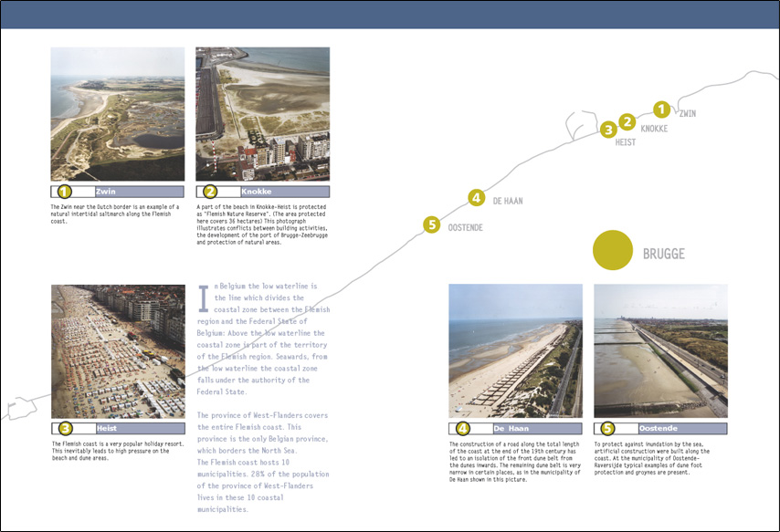Select map marker 5 next to OOSTENDE
The width and height of the screenshot is (780, 532).
[x=433, y=224]
